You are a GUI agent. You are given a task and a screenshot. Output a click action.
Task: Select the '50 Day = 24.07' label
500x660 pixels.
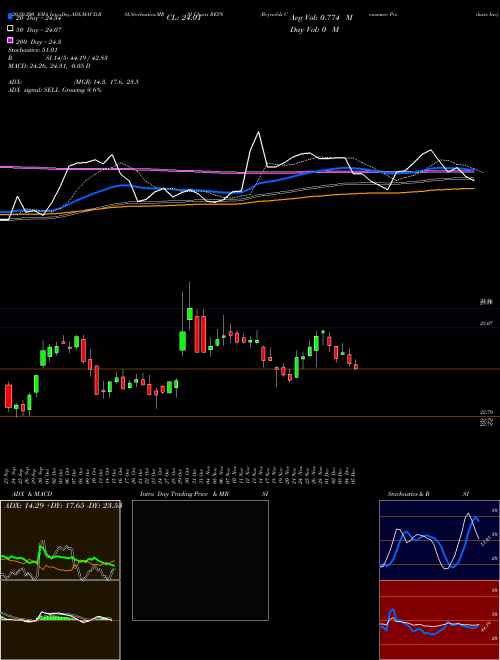click(39, 29)
